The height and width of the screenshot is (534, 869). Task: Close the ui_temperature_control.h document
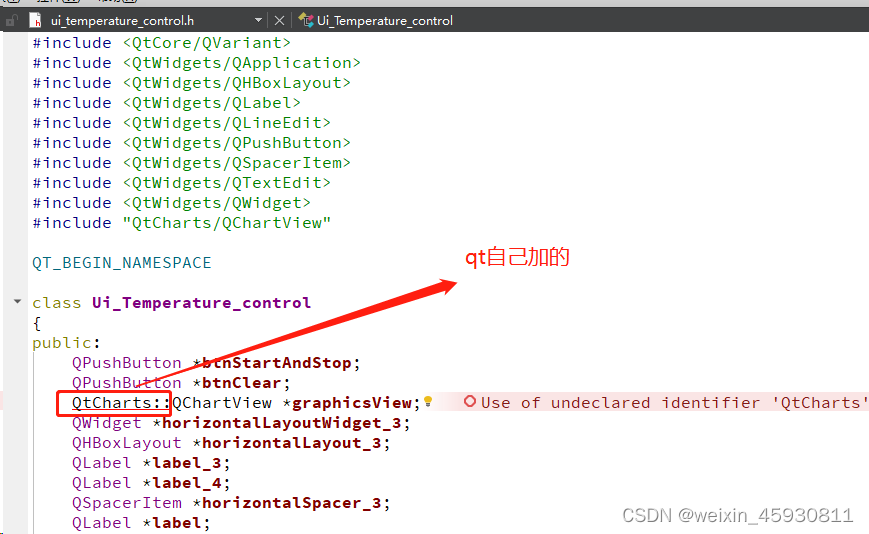coord(279,21)
